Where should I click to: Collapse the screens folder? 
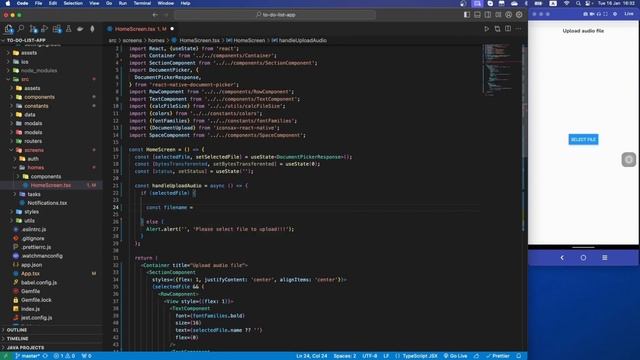pos(33,150)
